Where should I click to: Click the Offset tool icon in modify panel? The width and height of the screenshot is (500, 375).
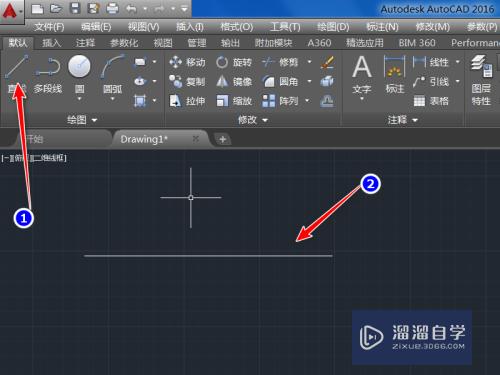(327, 101)
